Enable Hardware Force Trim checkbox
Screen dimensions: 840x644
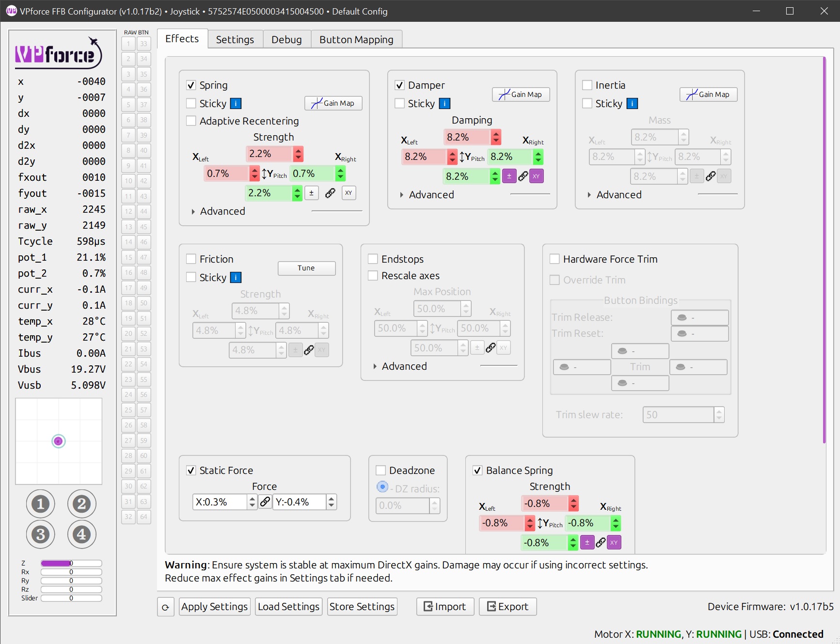click(x=555, y=259)
